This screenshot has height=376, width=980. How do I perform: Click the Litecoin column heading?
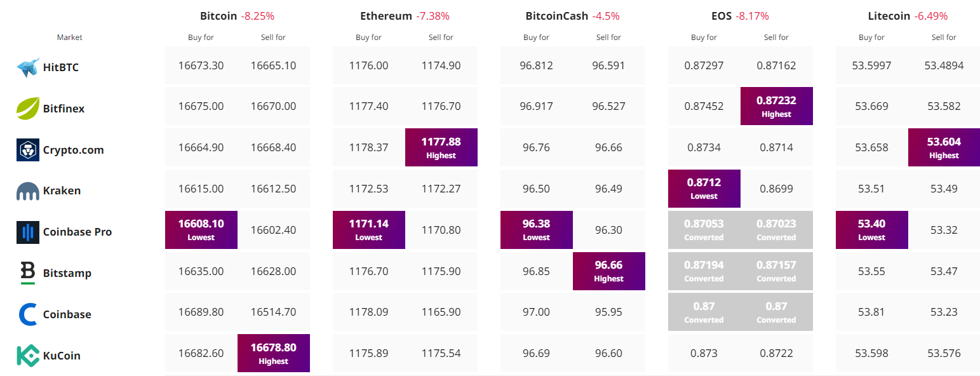889,16
